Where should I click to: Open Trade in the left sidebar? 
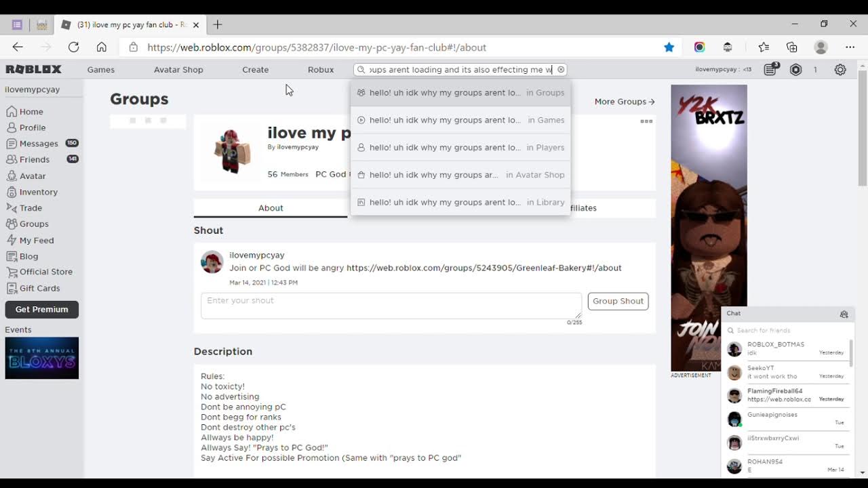(x=24, y=208)
